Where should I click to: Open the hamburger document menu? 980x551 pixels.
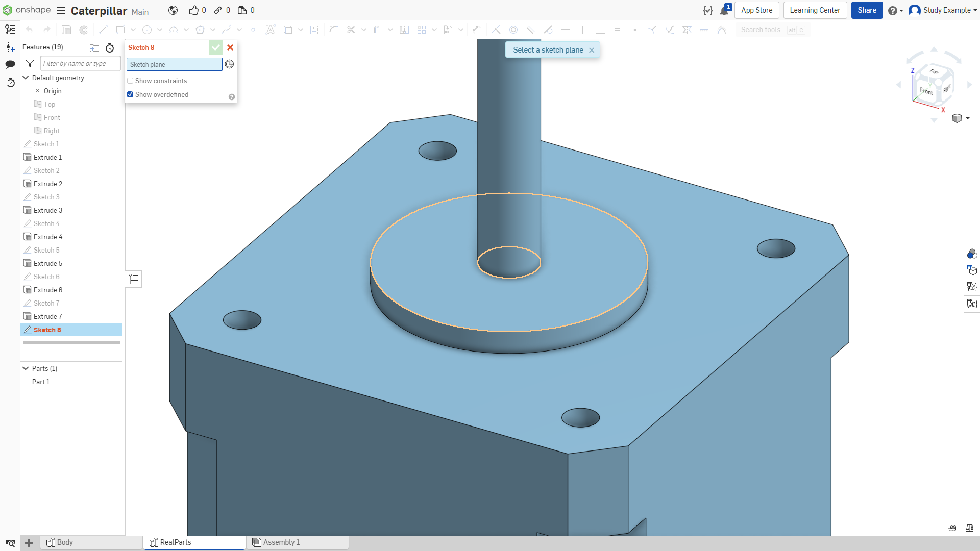(x=61, y=10)
